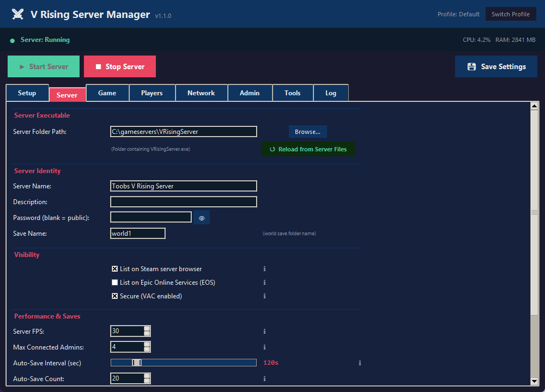Browse for the server folder
This screenshot has height=392, width=545.
[307, 132]
